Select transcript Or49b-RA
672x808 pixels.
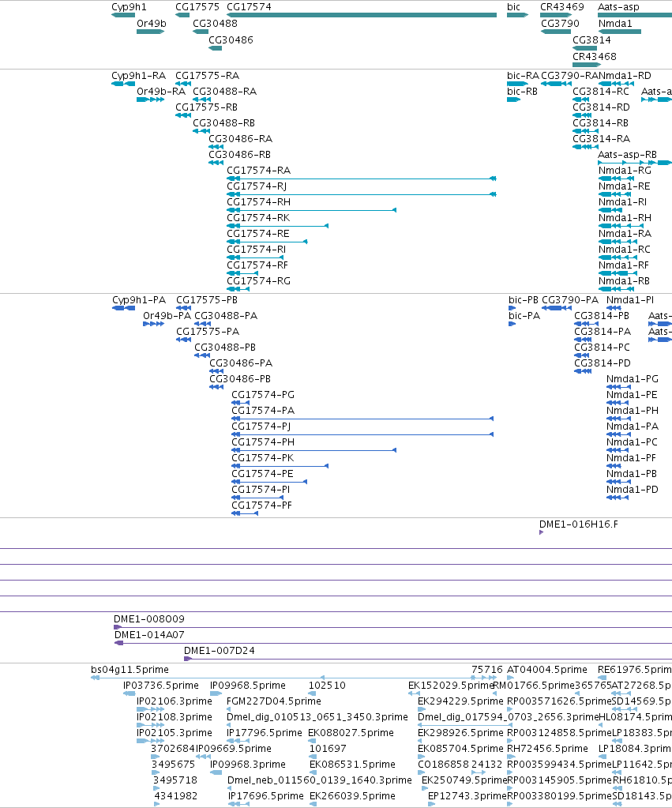click(161, 92)
